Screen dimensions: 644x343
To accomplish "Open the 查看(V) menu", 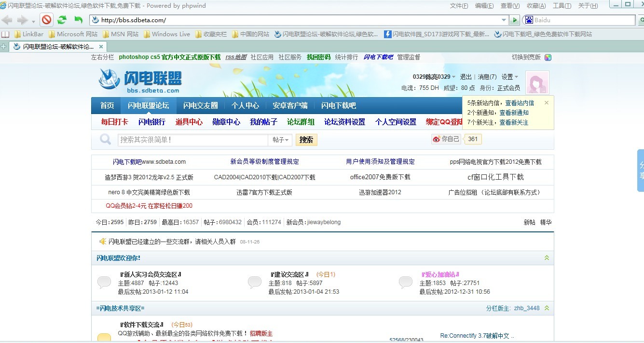I will [x=510, y=6].
